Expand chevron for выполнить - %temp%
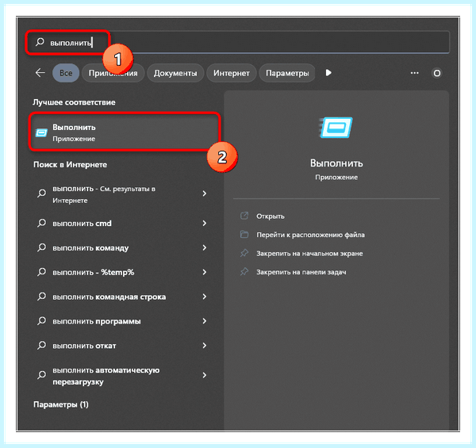This screenshot has width=476, height=448. [x=205, y=272]
